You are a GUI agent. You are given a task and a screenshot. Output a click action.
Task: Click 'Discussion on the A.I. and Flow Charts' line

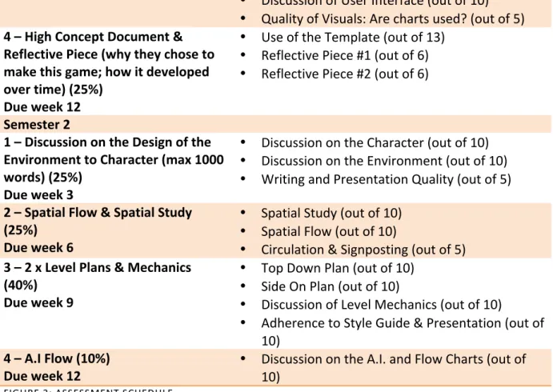pos(394,359)
